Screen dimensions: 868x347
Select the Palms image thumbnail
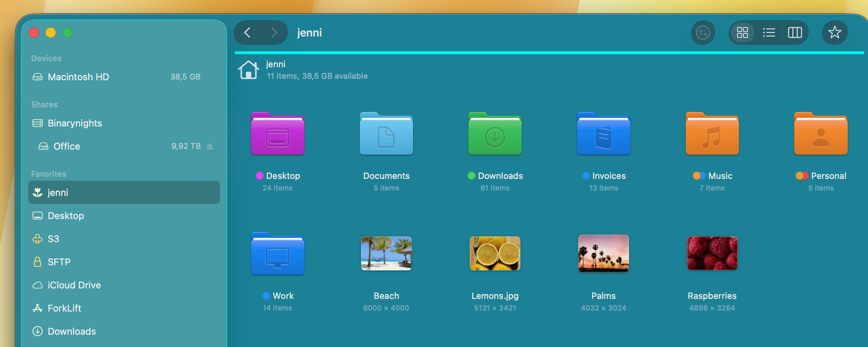click(604, 253)
